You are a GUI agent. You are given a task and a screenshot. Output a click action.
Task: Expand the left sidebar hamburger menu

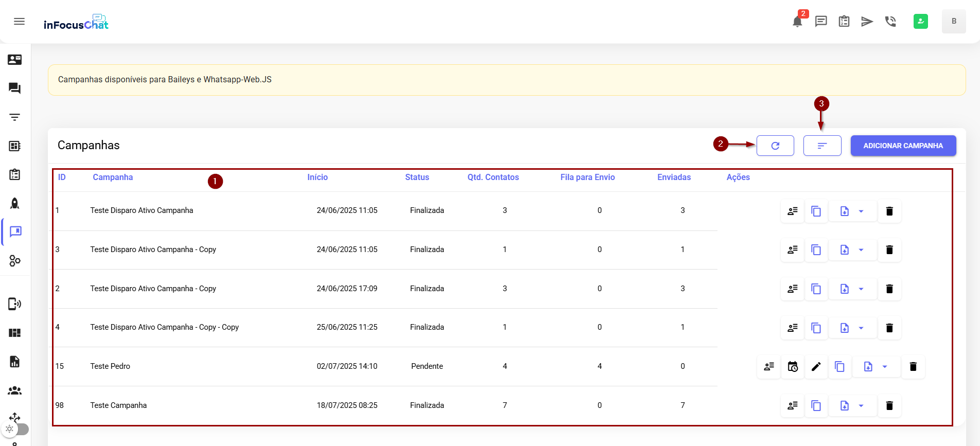click(x=19, y=22)
